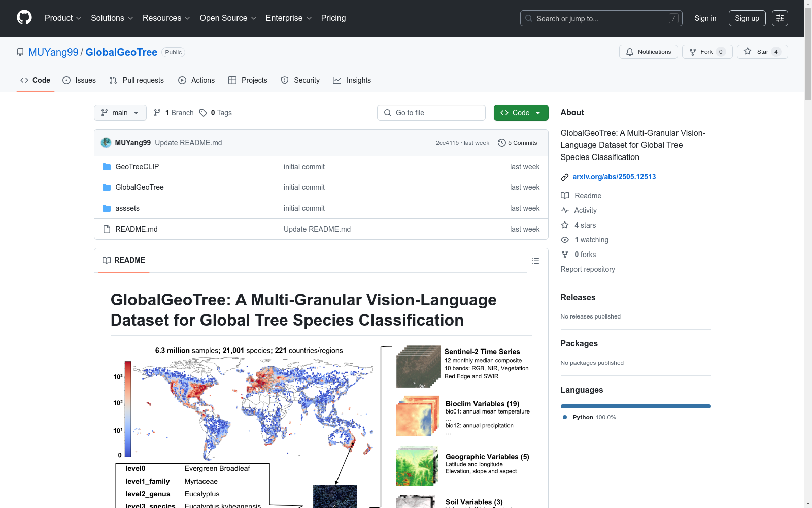
Task: Open the Packages heading link
Action: pos(579,344)
